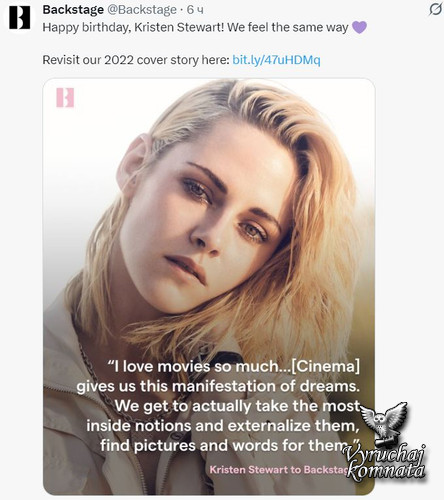Open the @Backstage handle

[x=142, y=10]
